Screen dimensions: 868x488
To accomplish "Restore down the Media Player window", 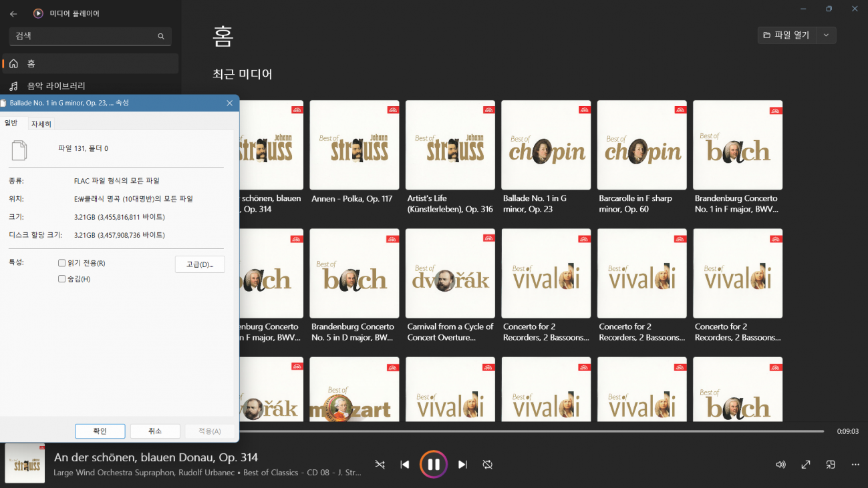I will (829, 9).
